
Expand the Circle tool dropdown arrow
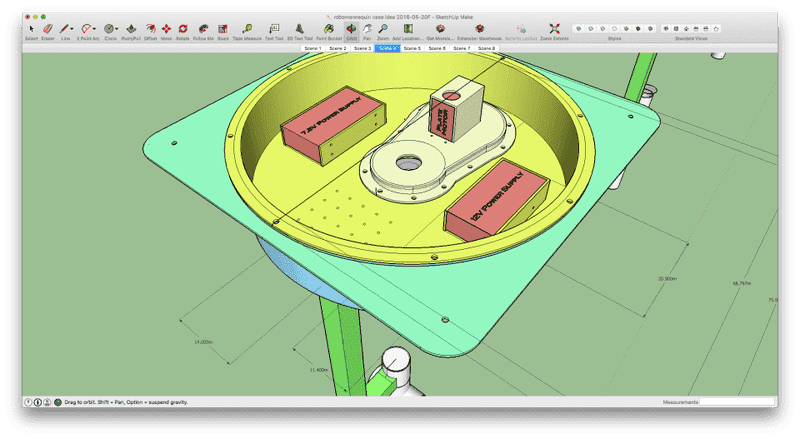click(x=118, y=29)
